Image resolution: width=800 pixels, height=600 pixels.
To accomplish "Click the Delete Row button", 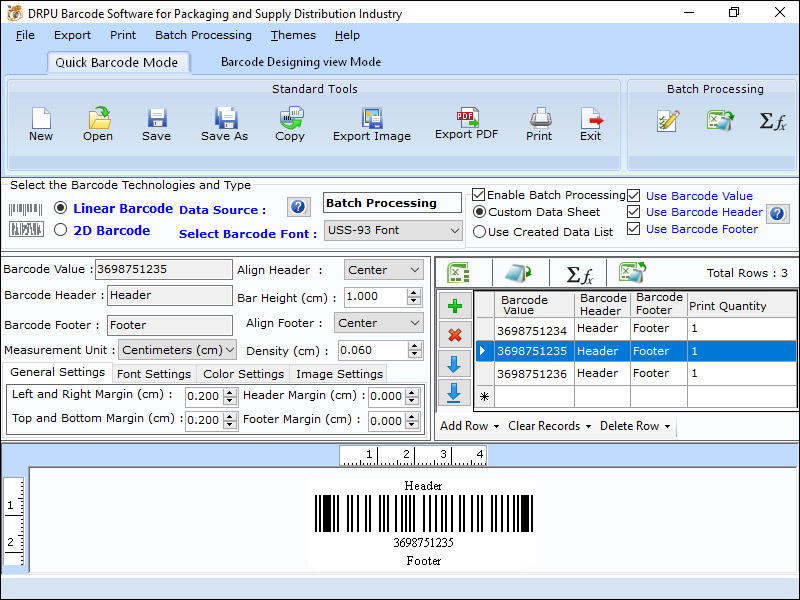I will tap(634, 426).
